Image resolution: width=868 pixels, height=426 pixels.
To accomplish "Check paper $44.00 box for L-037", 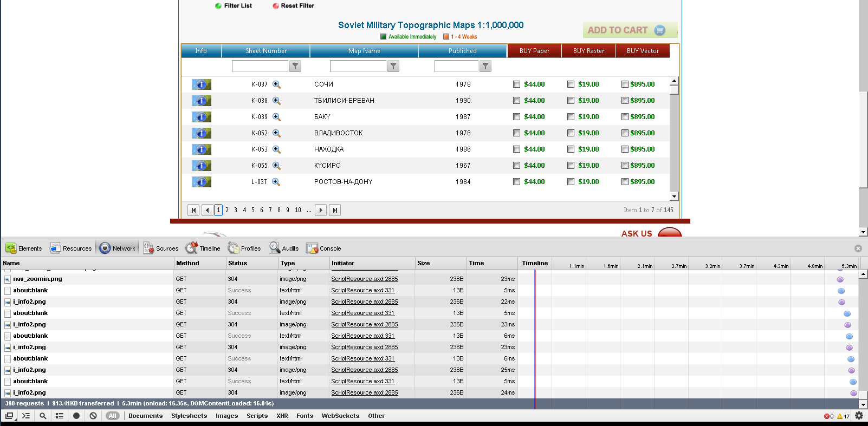I will (x=516, y=182).
